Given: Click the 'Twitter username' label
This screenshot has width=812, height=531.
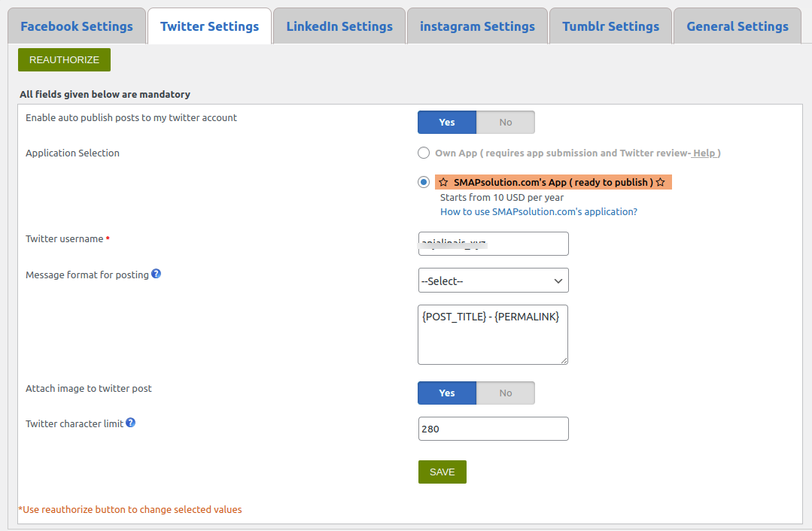Looking at the screenshot, I should 64,239.
